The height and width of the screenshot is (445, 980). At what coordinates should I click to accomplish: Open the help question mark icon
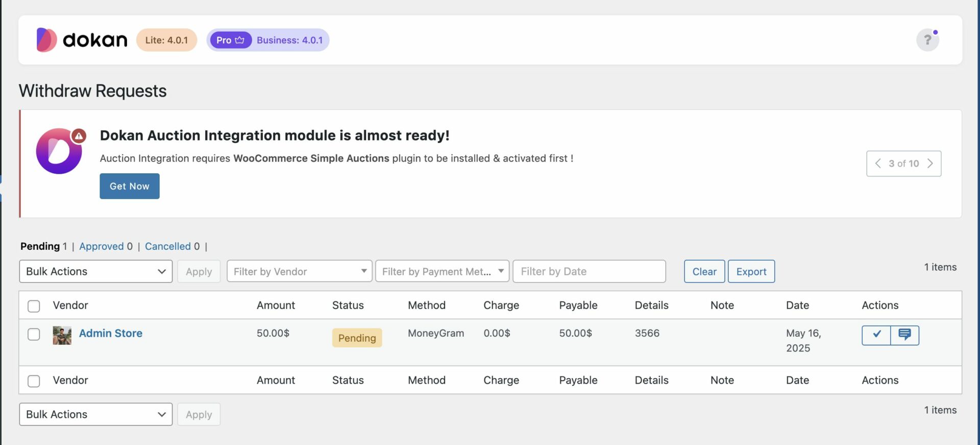coord(927,40)
